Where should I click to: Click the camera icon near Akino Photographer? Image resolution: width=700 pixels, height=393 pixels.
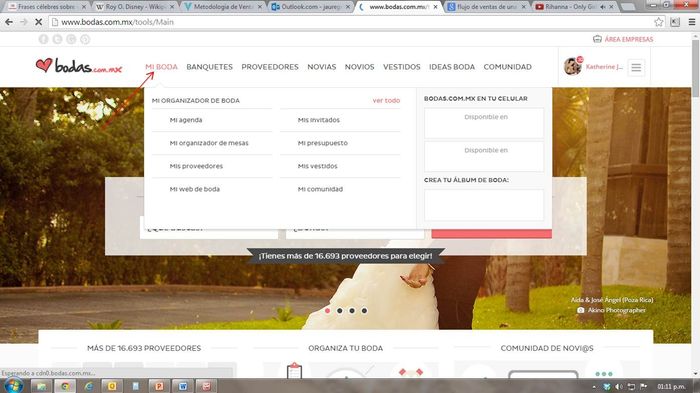click(580, 310)
